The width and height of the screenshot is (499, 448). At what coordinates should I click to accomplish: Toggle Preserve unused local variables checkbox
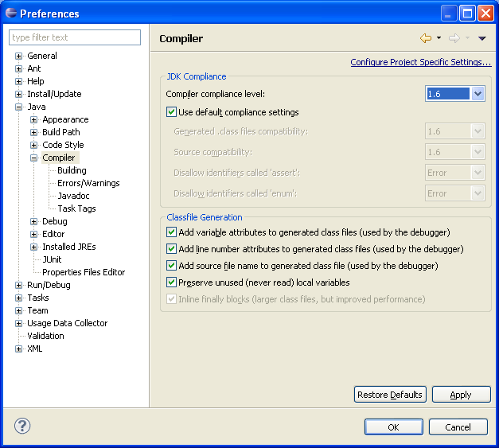click(x=171, y=282)
